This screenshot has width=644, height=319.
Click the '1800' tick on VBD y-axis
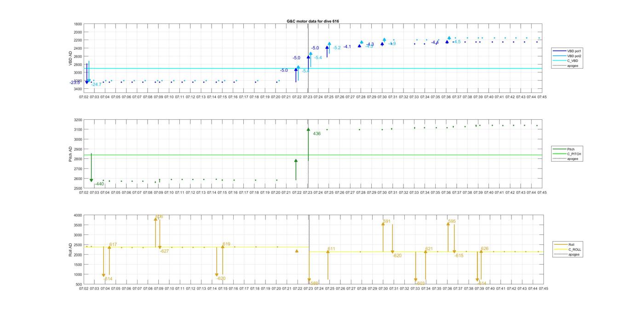[x=78, y=24]
